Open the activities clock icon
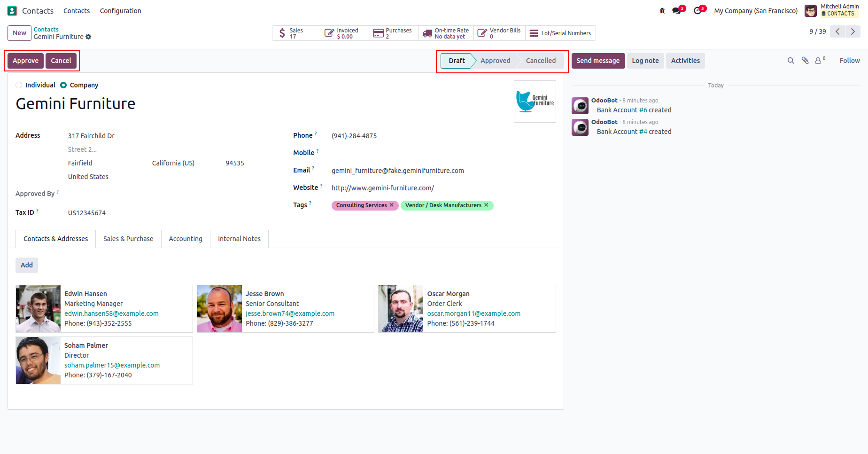868x454 pixels. pos(697,11)
